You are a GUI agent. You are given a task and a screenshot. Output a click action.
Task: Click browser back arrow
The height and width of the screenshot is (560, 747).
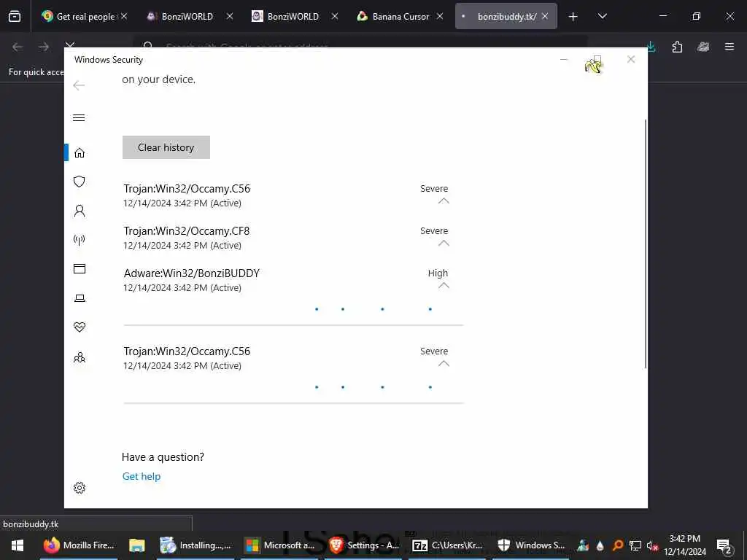(x=18, y=47)
